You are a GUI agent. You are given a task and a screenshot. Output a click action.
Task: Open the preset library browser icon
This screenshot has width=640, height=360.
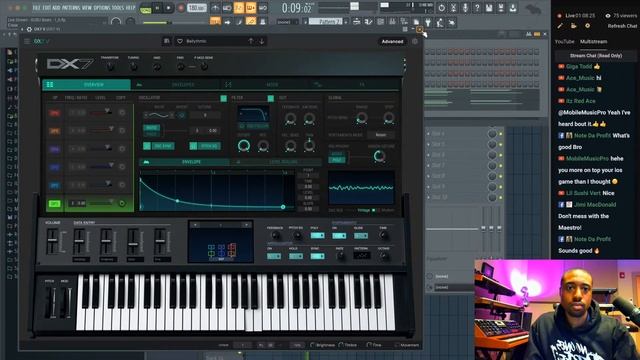tap(167, 41)
